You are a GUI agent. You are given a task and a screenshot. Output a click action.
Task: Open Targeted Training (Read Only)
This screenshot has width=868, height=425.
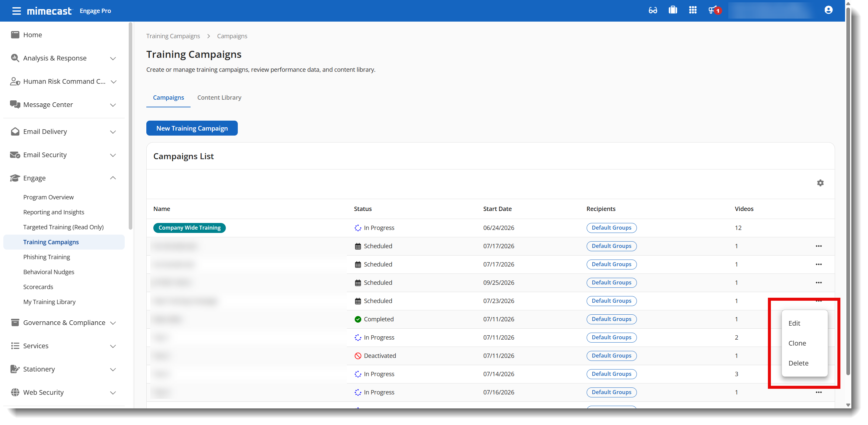[63, 227]
